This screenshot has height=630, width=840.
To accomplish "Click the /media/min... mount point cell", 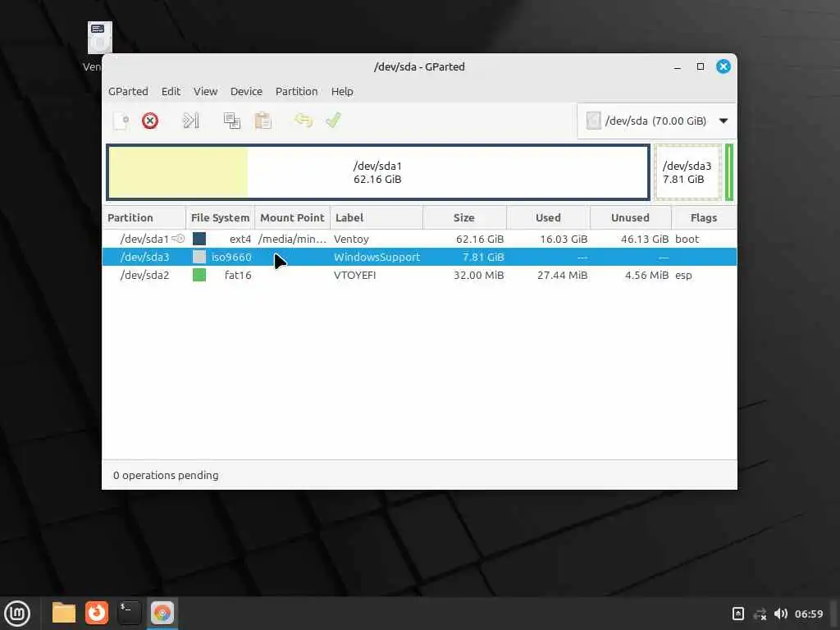I will 293,239.
